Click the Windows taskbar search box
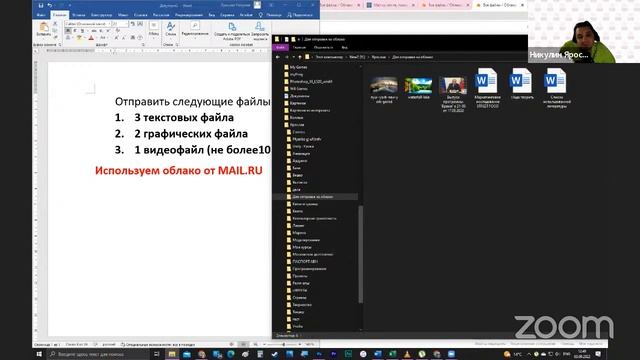 click(98, 354)
